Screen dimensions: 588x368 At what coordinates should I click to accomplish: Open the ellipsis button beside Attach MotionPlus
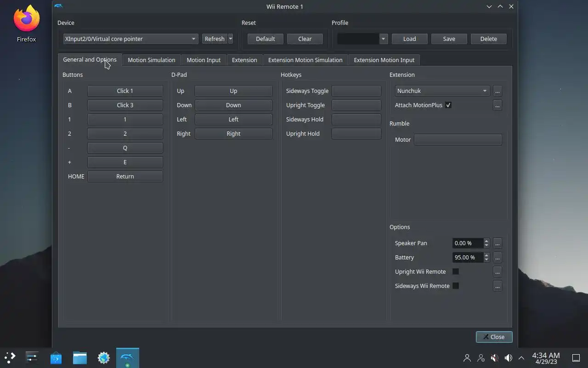[497, 105]
